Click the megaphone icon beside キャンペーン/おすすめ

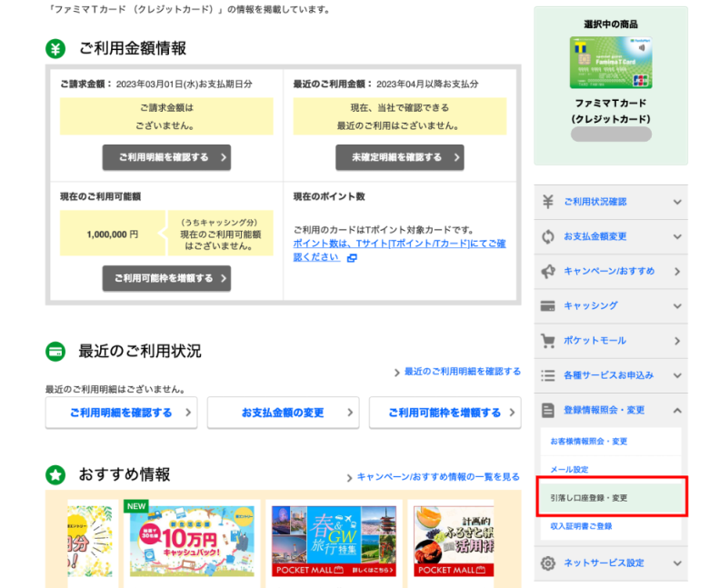(x=548, y=271)
